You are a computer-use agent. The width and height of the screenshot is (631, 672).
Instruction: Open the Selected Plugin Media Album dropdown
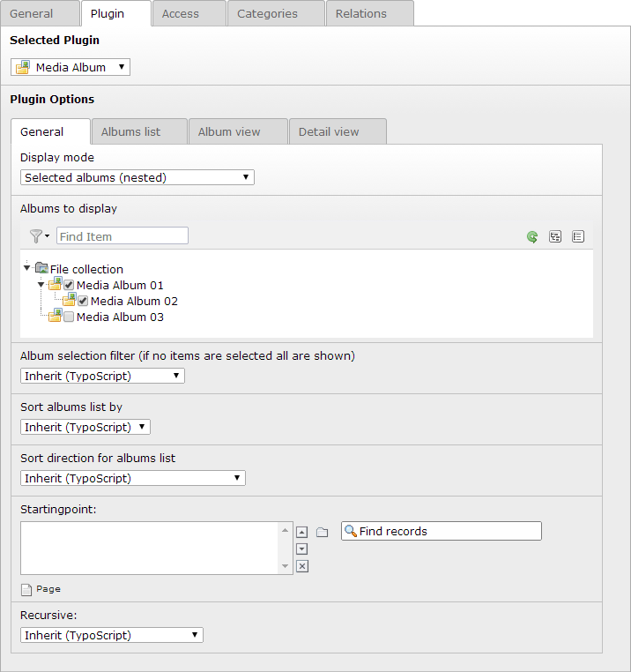(x=71, y=67)
